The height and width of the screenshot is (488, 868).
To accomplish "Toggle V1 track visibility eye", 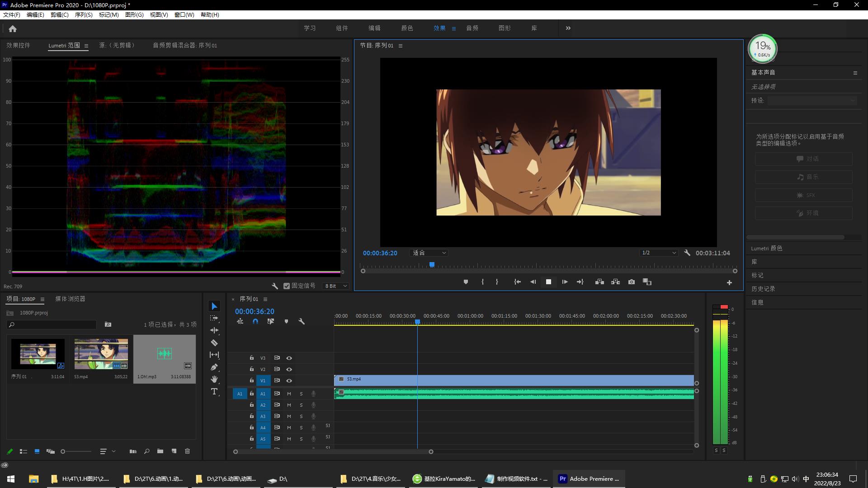I will [289, 380].
